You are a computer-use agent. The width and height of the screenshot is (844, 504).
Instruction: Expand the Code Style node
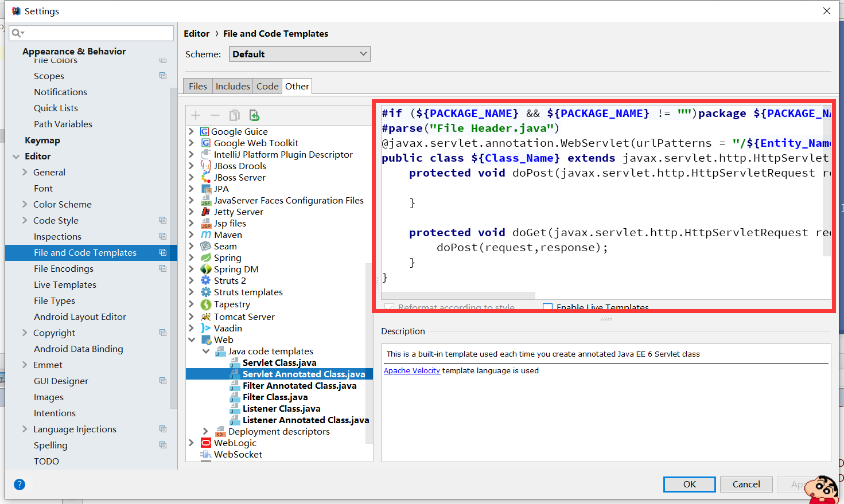pos(25,220)
